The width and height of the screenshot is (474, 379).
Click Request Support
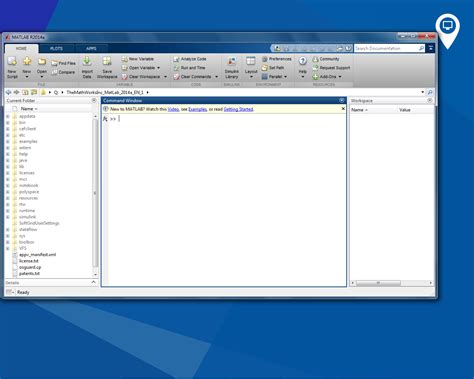click(x=331, y=68)
